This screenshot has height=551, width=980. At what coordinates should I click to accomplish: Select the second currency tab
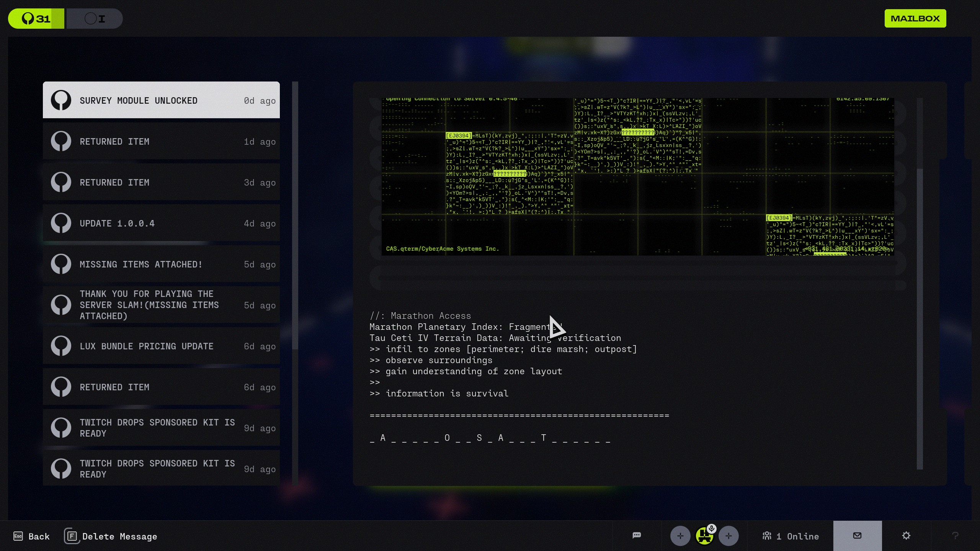[x=95, y=18]
